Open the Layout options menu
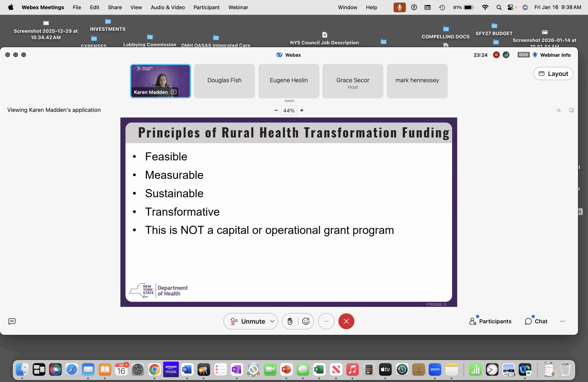588x382 pixels. 553,74
